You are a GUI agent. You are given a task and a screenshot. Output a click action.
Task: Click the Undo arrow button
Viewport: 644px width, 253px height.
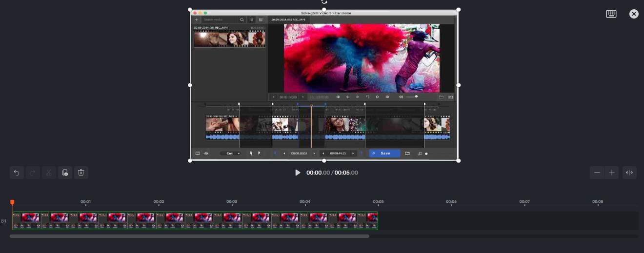click(x=17, y=173)
